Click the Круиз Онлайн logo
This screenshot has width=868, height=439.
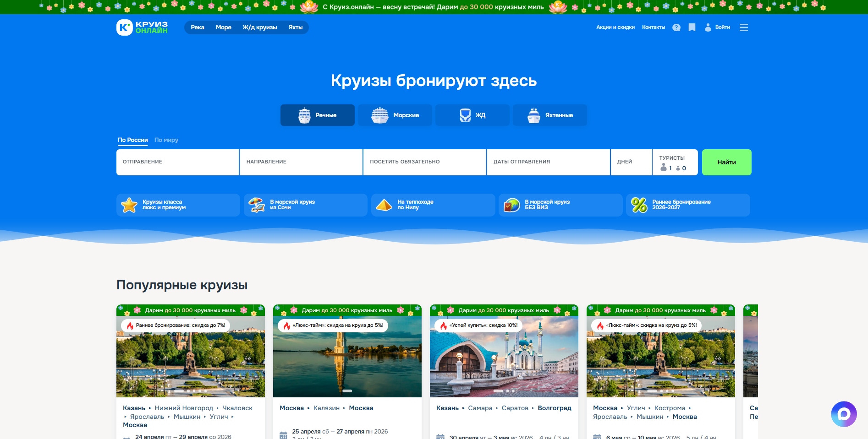pos(142,27)
